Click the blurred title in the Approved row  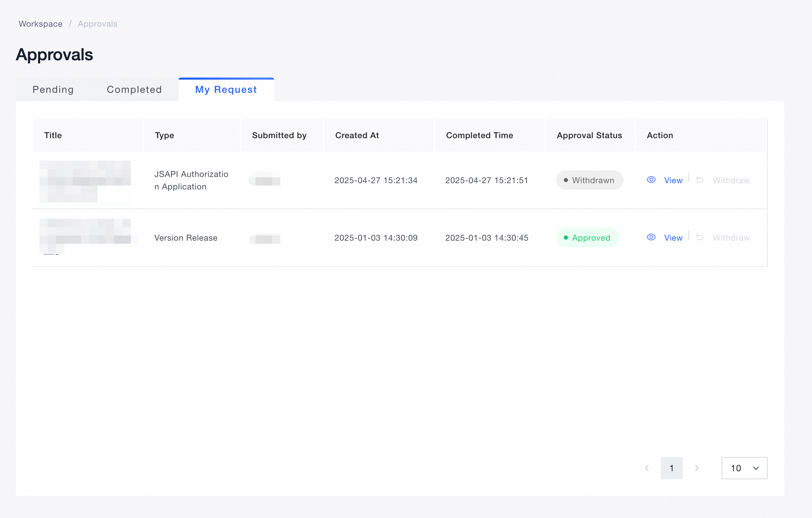(88, 236)
